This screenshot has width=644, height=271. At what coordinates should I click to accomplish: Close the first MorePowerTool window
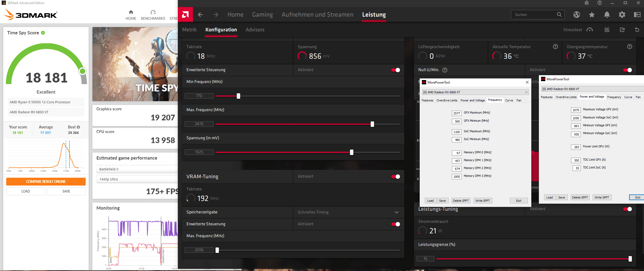pyautogui.click(x=527, y=82)
